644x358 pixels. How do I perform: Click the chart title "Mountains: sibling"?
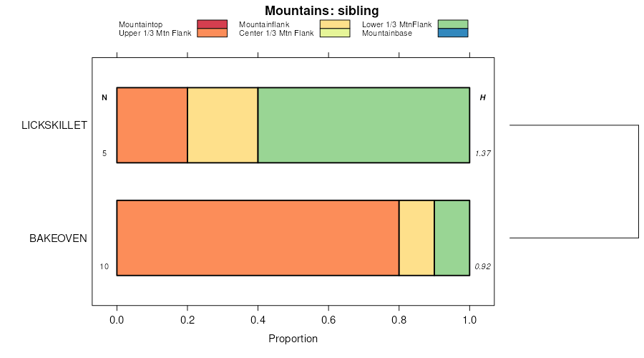point(321,11)
